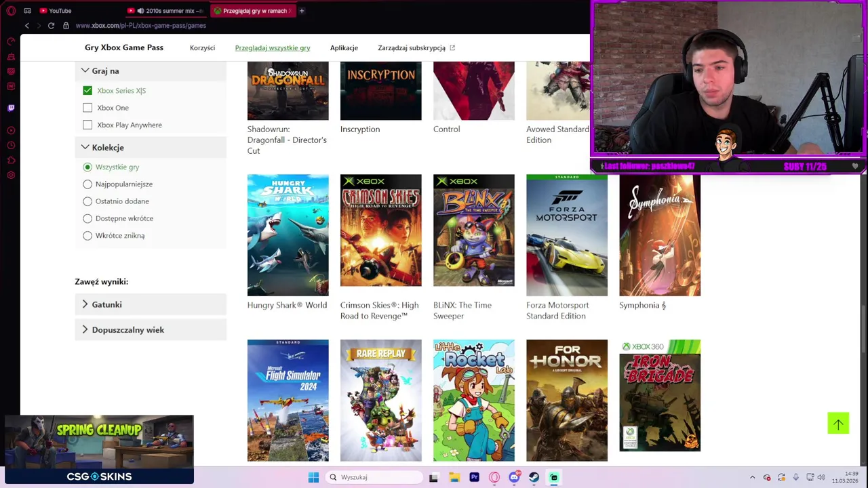Open the Korzyści page menu item

202,47
